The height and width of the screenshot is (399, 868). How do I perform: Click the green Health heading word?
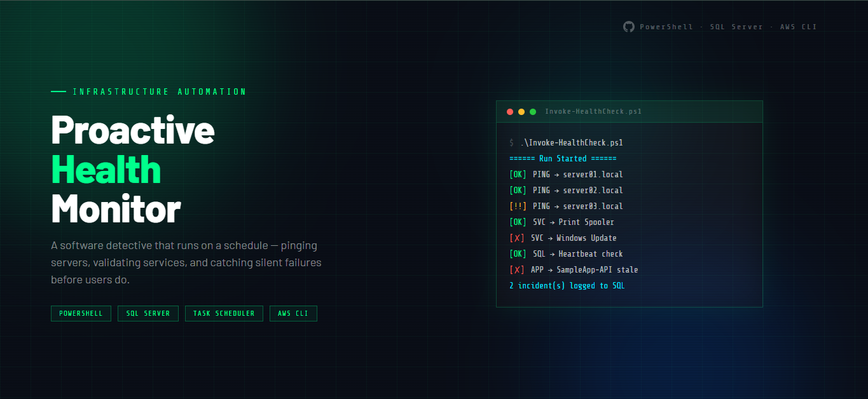pos(106,169)
